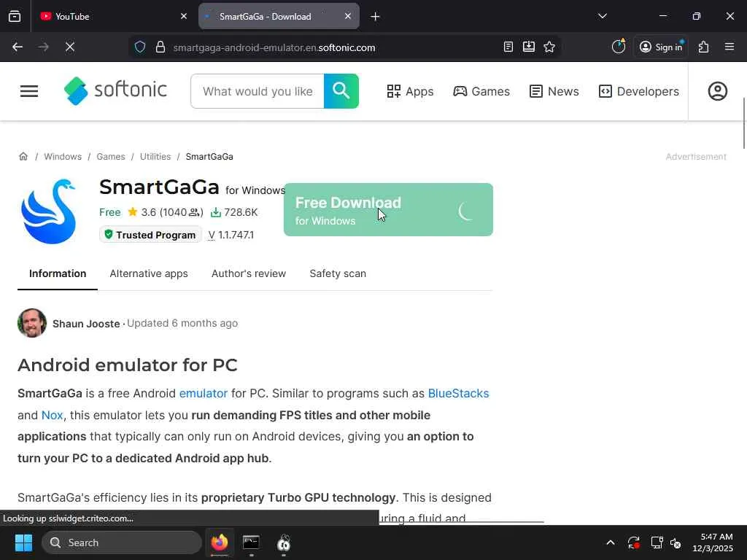Image resolution: width=747 pixels, height=560 pixels.
Task: Click the 3.6 star rating
Action: coord(166,212)
